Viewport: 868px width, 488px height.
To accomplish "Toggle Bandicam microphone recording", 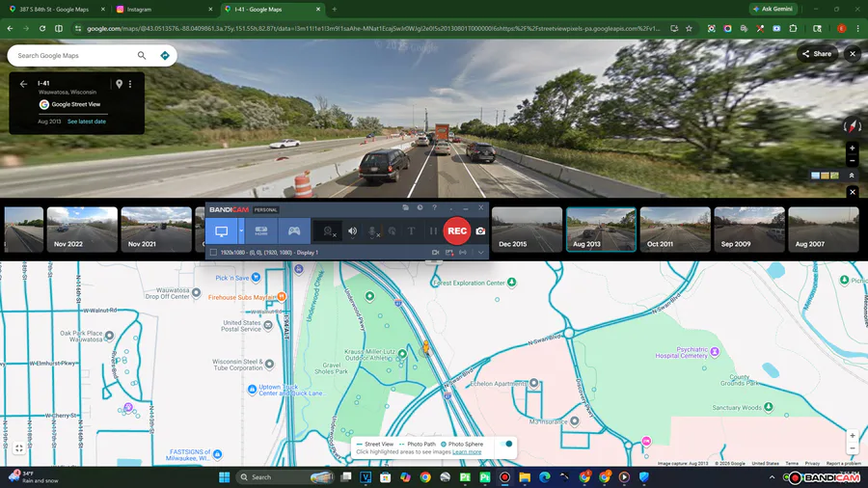I will pos(372,231).
